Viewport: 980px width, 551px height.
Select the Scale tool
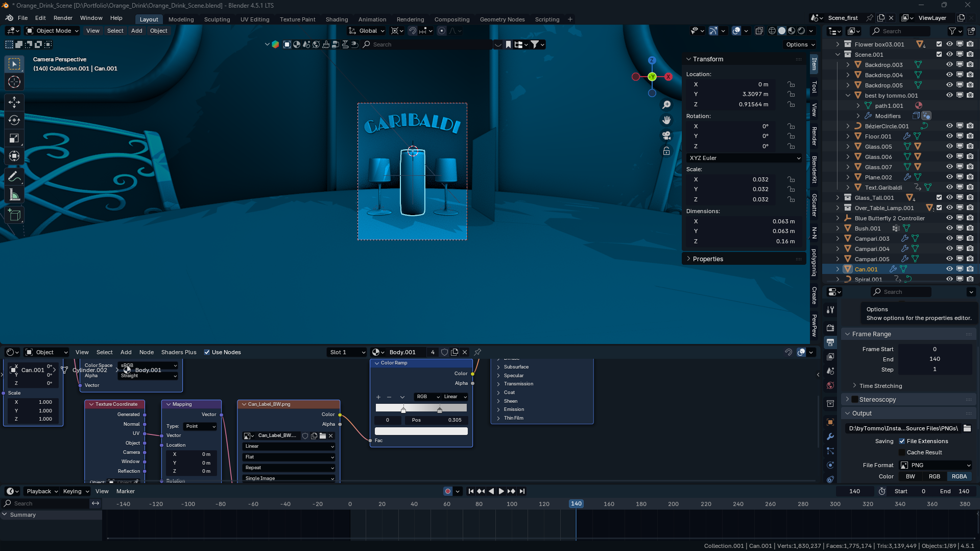tap(14, 139)
